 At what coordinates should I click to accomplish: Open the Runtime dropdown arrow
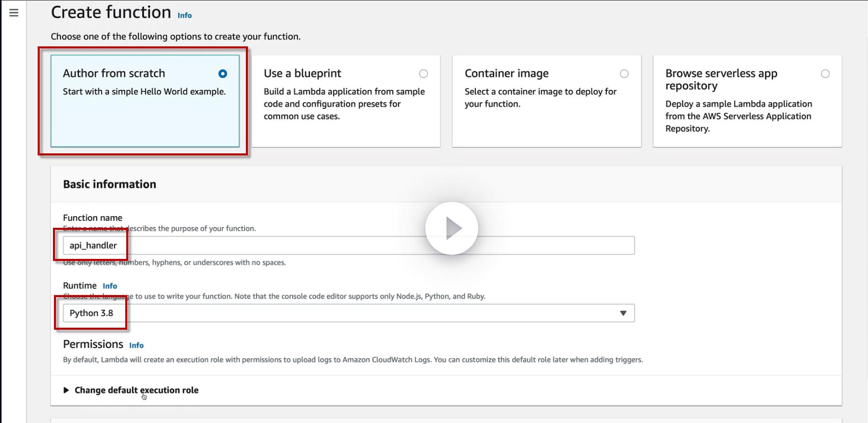pos(623,313)
